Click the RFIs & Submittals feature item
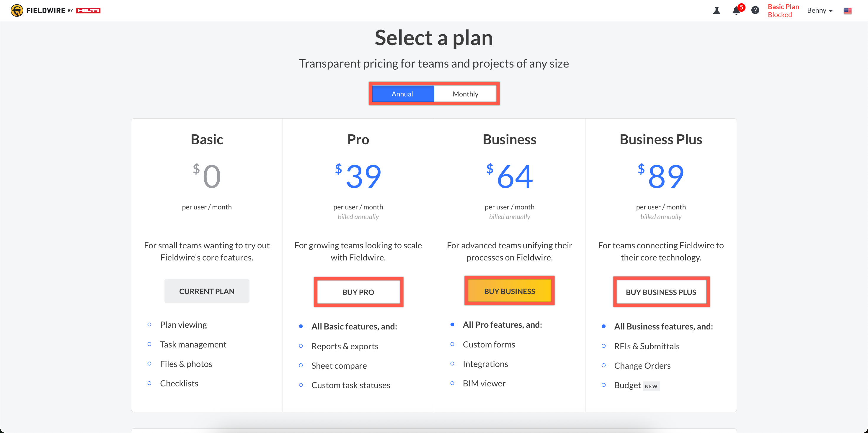This screenshot has height=433, width=868. tap(646, 346)
